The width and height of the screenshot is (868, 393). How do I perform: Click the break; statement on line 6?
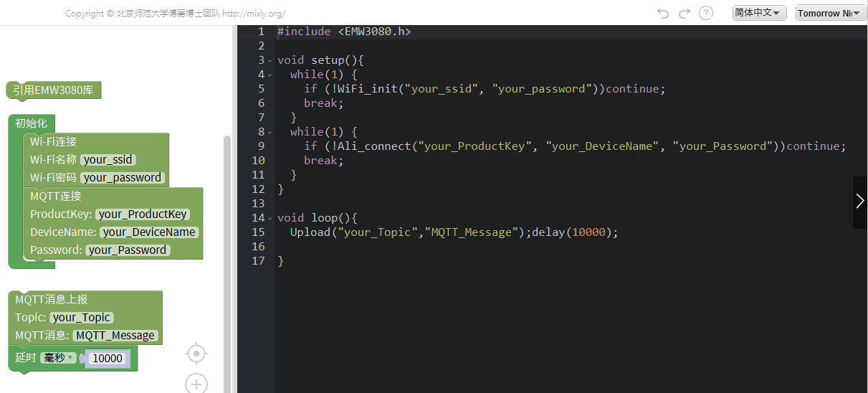324,103
